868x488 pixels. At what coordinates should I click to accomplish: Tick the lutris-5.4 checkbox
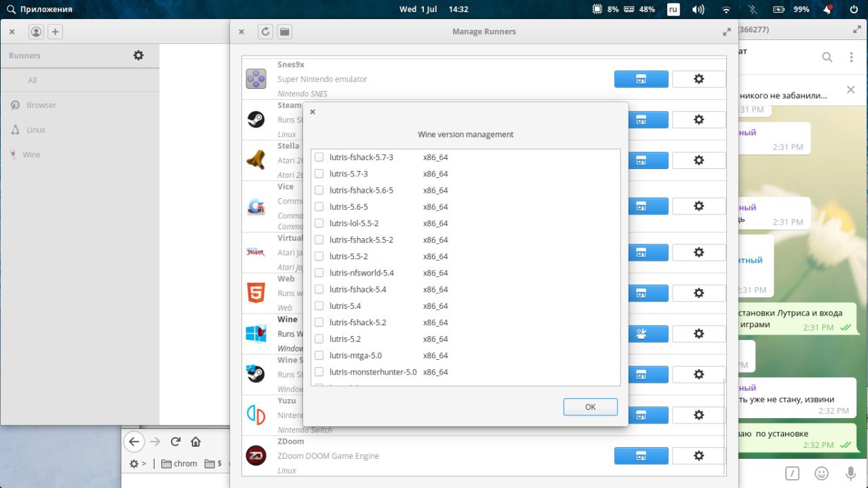(319, 306)
